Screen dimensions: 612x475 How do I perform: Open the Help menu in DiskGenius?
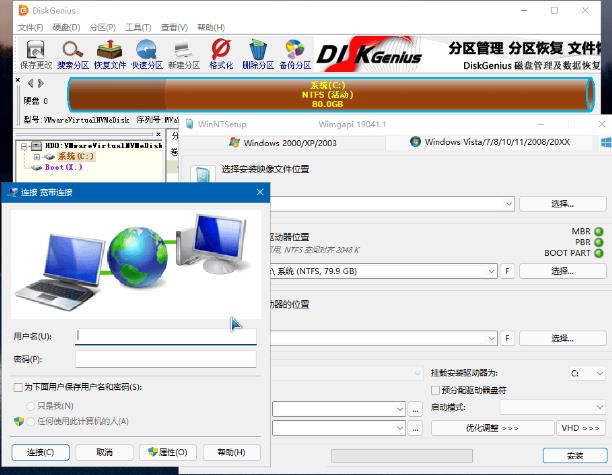(x=211, y=27)
